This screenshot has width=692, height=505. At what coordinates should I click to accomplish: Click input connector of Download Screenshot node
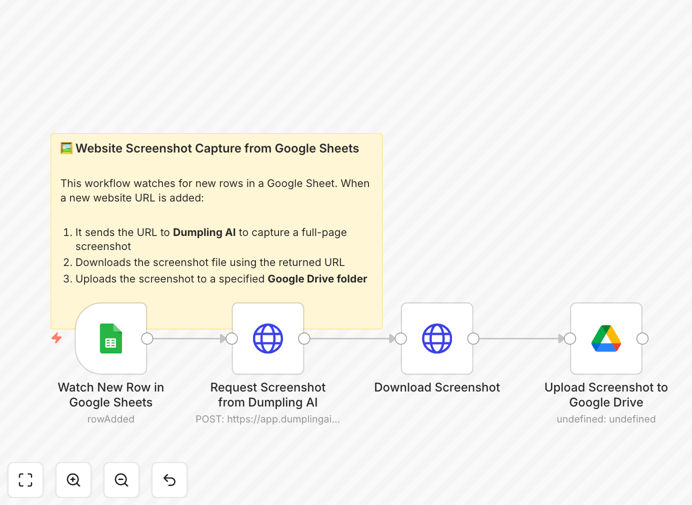[401, 339]
